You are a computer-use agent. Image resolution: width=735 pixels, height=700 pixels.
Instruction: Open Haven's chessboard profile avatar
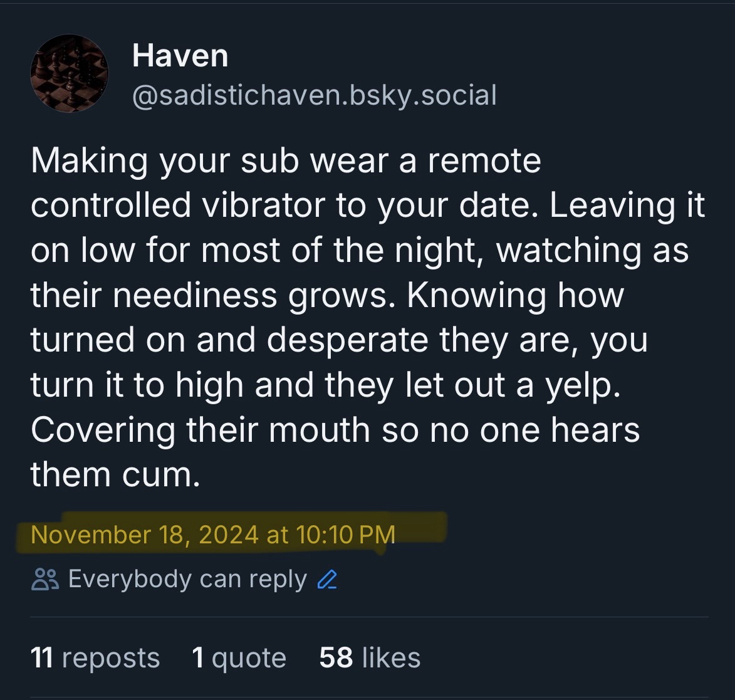tap(69, 73)
